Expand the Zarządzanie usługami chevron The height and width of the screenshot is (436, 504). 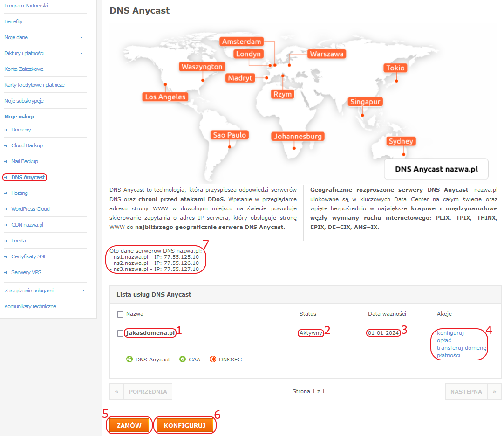tap(82, 291)
